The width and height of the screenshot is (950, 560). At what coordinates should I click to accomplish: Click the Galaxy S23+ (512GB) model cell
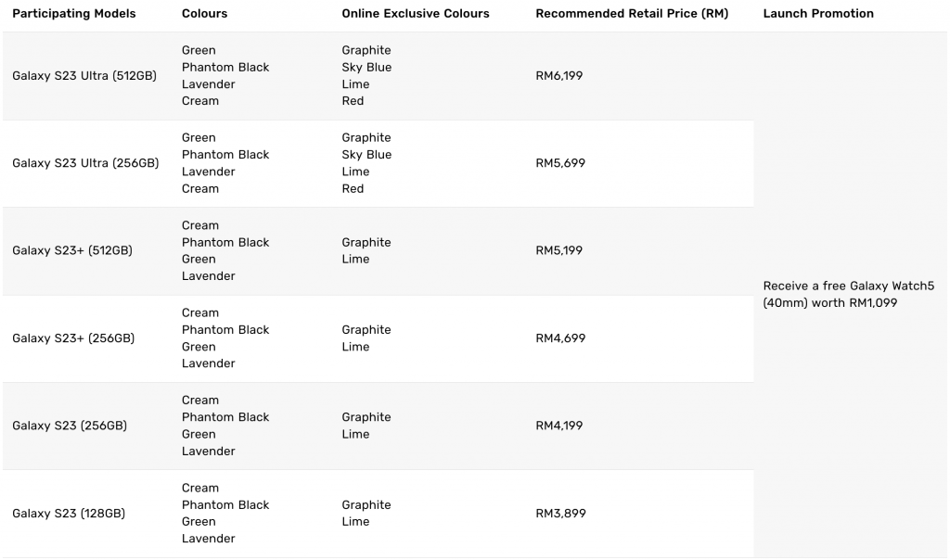coord(72,250)
